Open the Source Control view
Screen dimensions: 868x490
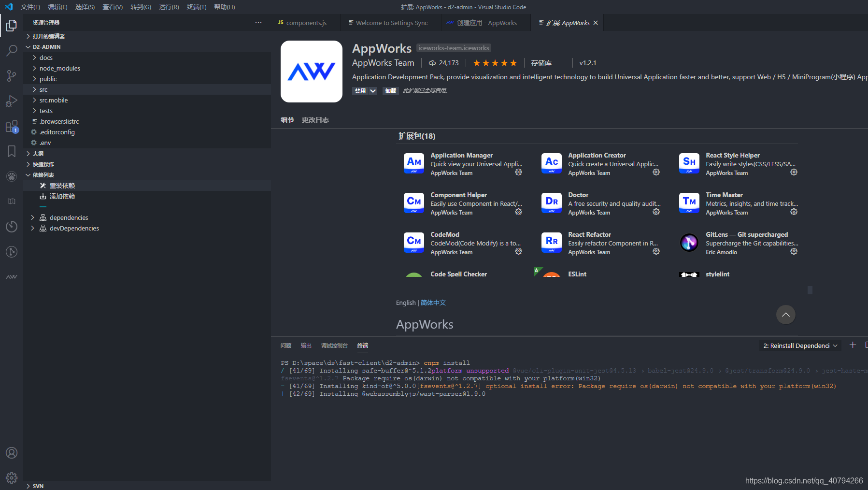[x=12, y=75]
